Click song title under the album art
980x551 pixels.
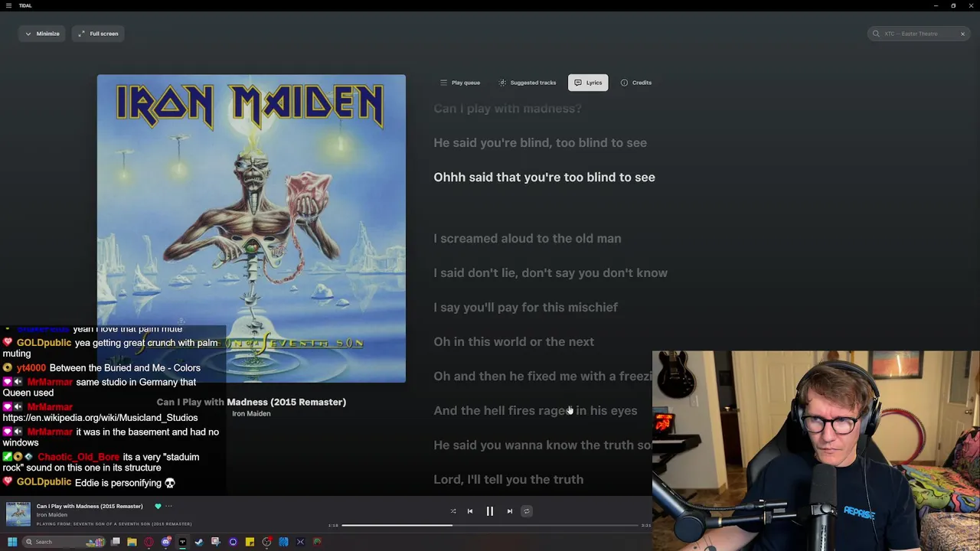pos(251,402)
